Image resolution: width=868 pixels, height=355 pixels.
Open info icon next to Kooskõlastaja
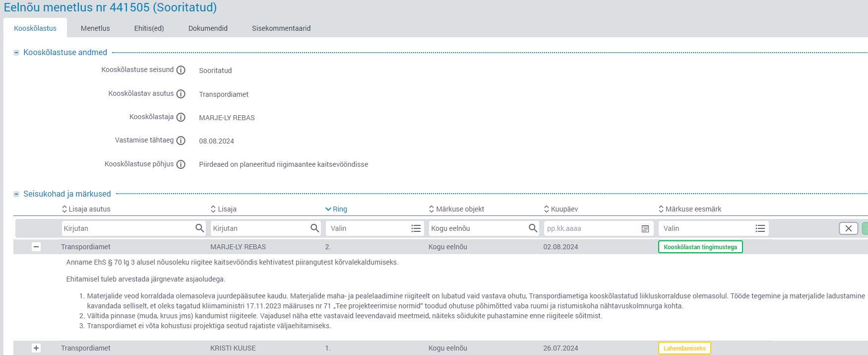[181, 117]
